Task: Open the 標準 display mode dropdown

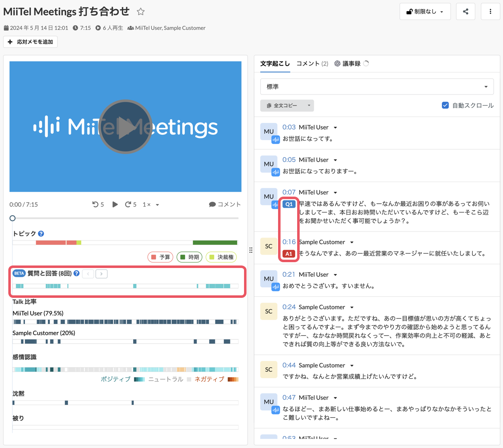Action: 377,87
